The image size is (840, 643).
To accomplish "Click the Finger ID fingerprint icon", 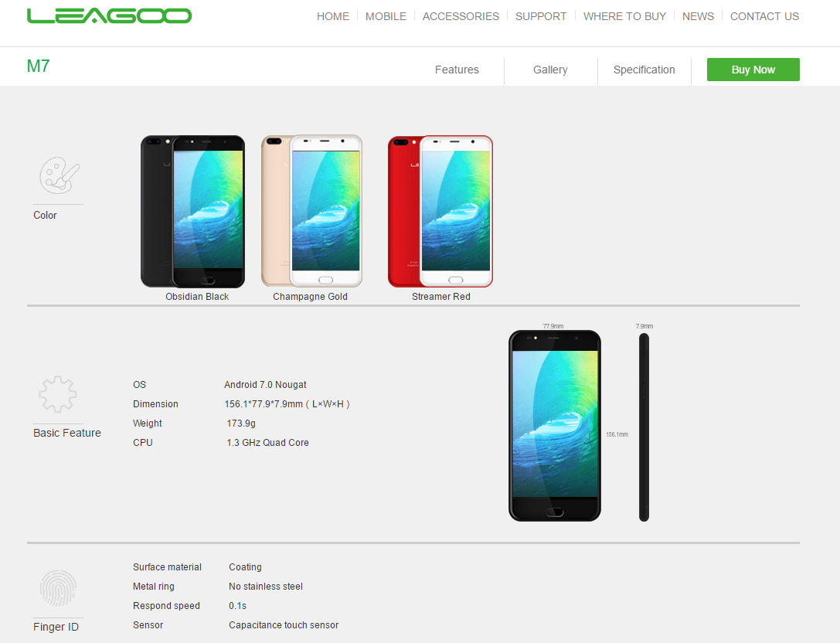I will pos(58,588).
